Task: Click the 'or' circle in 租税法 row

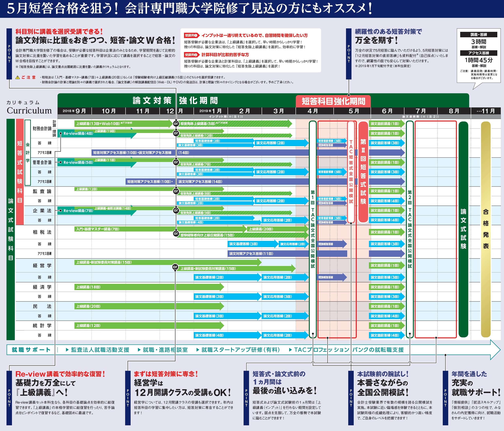Action: 176,233
